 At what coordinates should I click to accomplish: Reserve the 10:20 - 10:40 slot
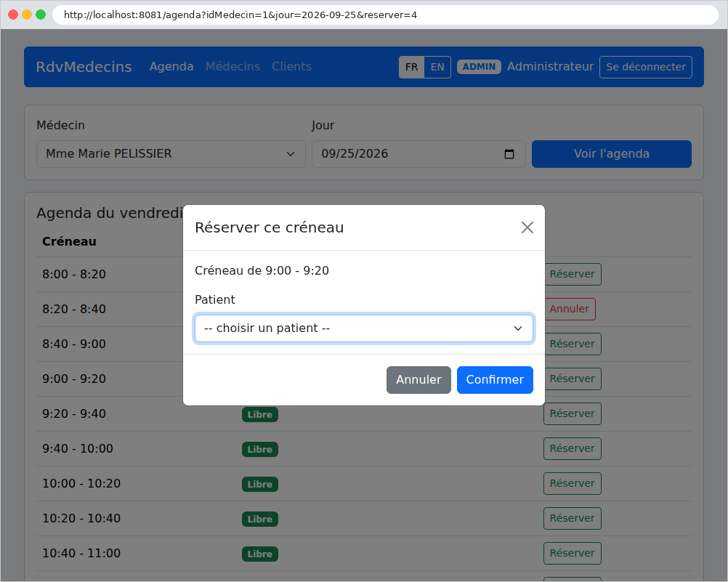(572, 518)
